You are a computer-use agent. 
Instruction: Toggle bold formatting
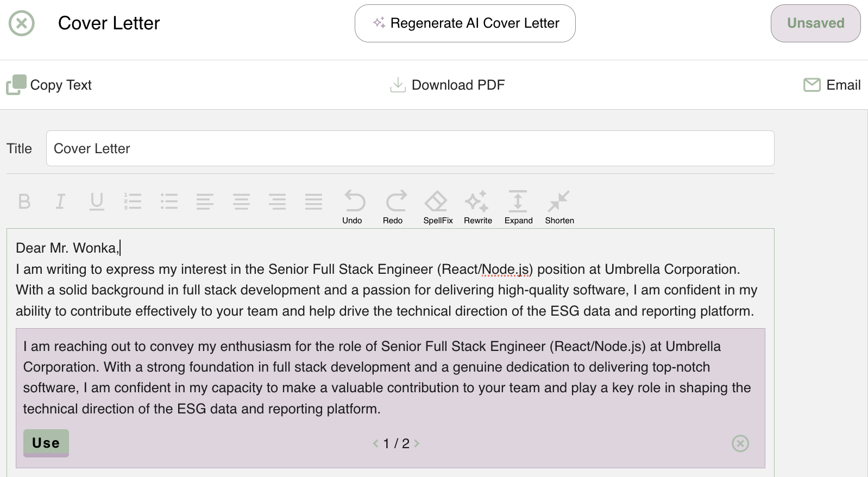(x=24, y=202)
